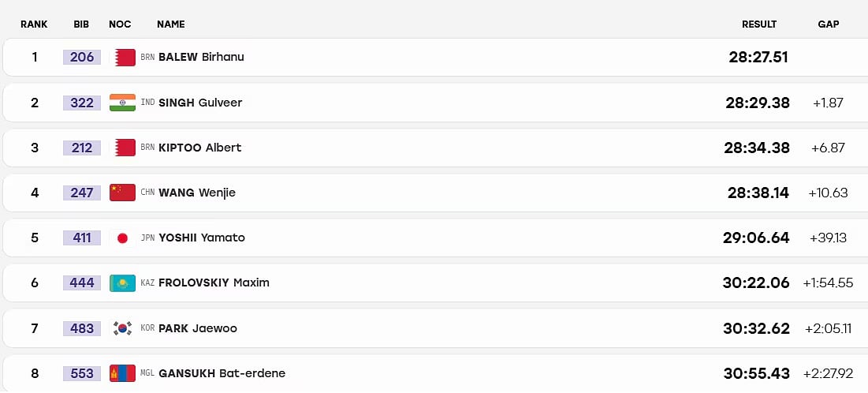The image size is (868, 393).
Task: Open athlete profile FROLOVSKIY Maxim
Action: click(214, 283)
